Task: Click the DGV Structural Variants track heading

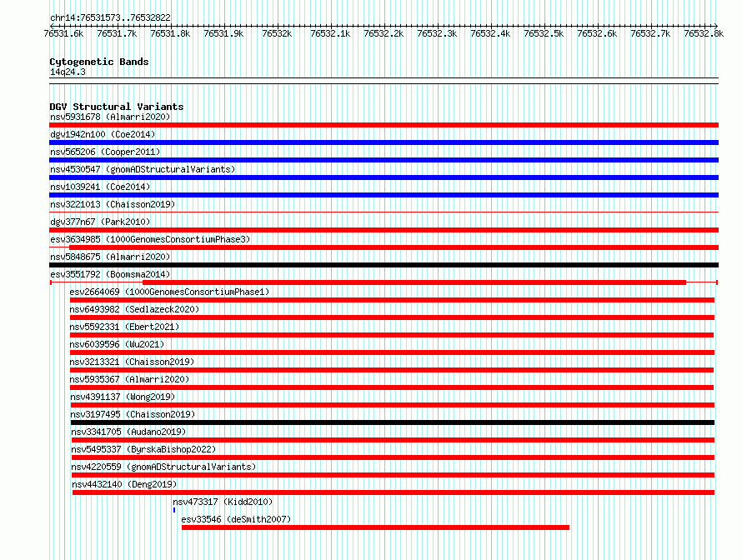Action: pos(117,107)
